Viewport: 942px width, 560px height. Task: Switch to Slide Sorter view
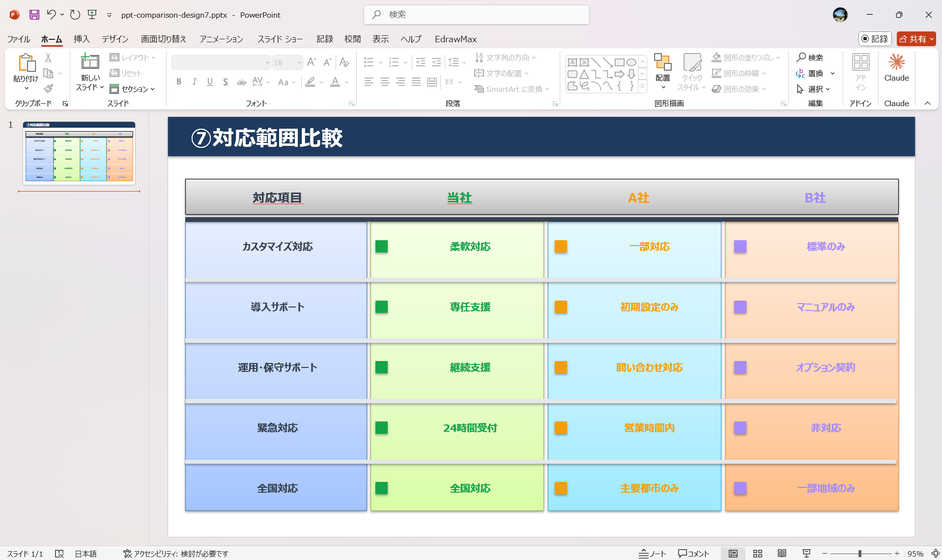758,554
